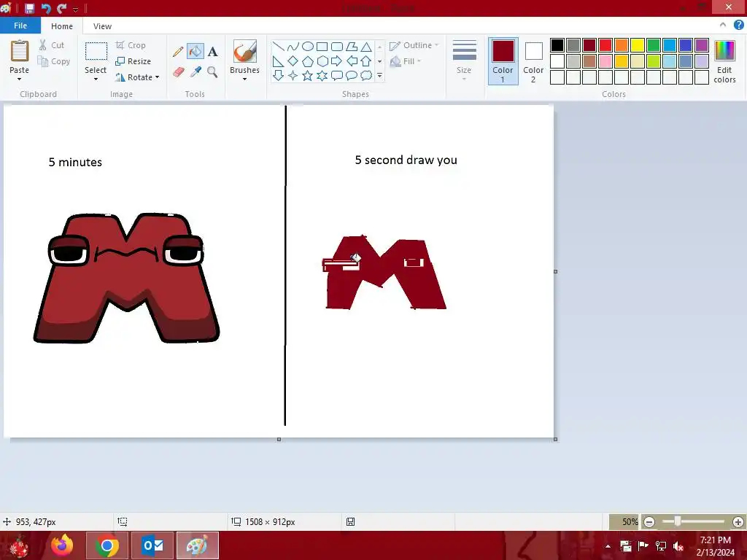747x560 pixels.
Task: Click the Crop button
Action: pos(131,45)
